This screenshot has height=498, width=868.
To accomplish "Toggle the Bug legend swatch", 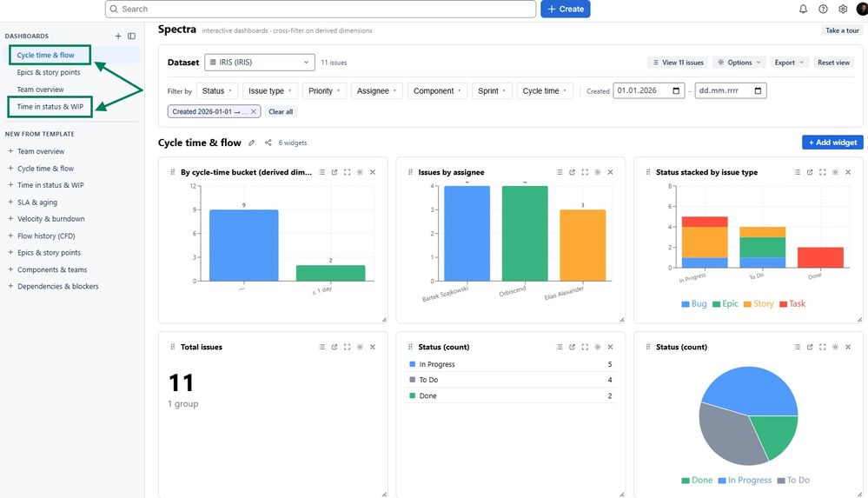I will pos(686,304).
